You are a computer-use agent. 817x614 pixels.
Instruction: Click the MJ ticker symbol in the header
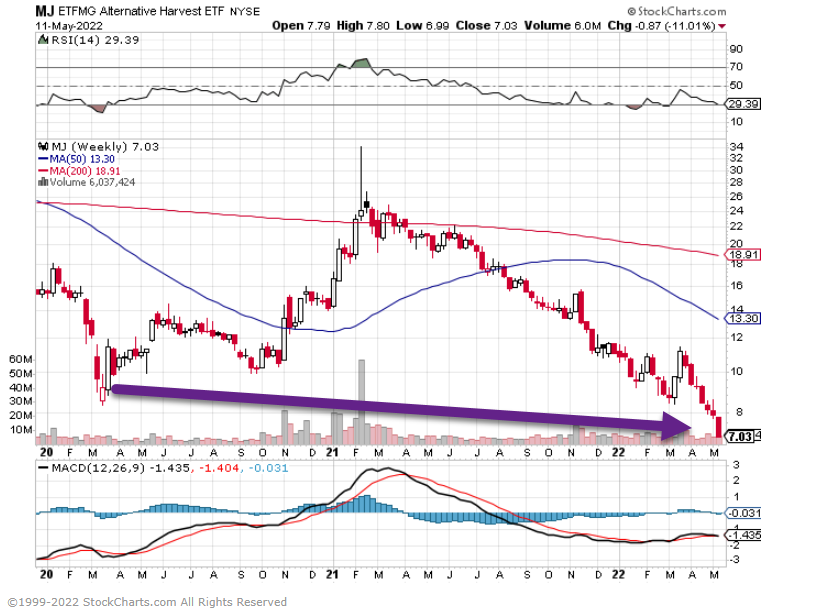click(x=45, y=11)
